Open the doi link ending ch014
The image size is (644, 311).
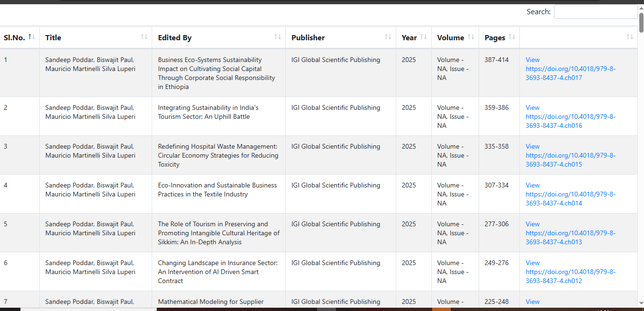point(571,199)
